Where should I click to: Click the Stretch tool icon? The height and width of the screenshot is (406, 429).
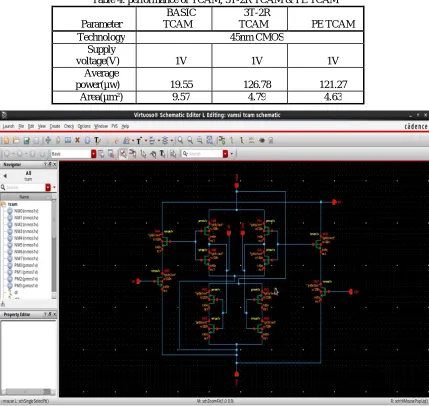68,140
